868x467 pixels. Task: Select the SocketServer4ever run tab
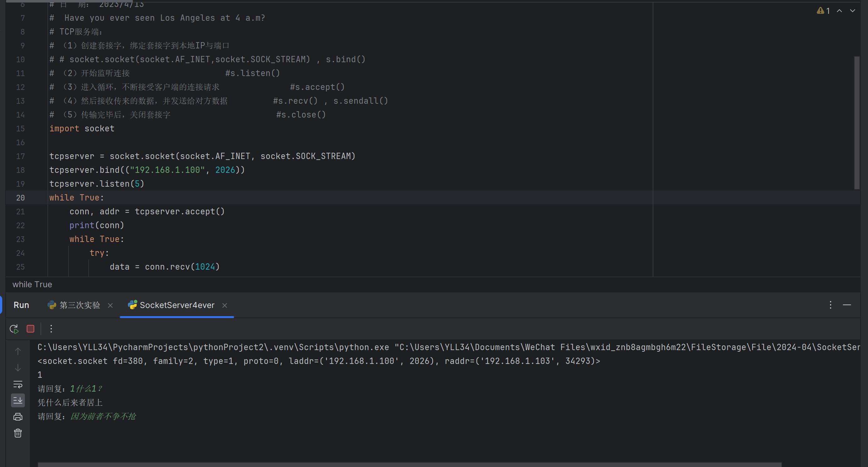(177, 305)
